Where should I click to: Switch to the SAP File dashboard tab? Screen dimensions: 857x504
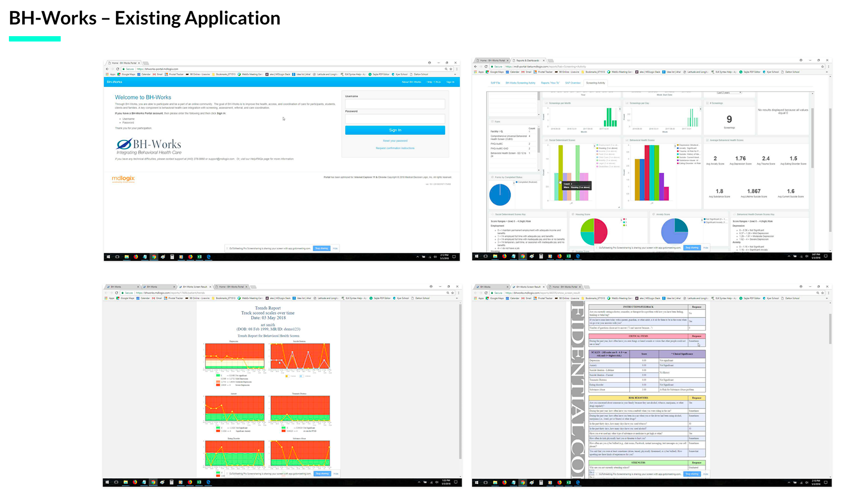tap(495, 83)
